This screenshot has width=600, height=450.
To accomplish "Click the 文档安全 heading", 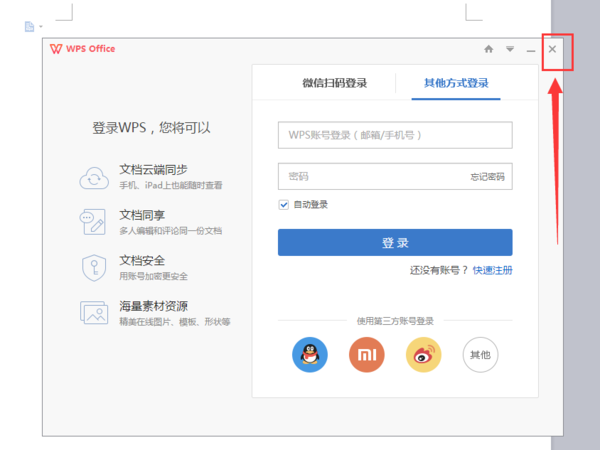I will click(142, 261).
